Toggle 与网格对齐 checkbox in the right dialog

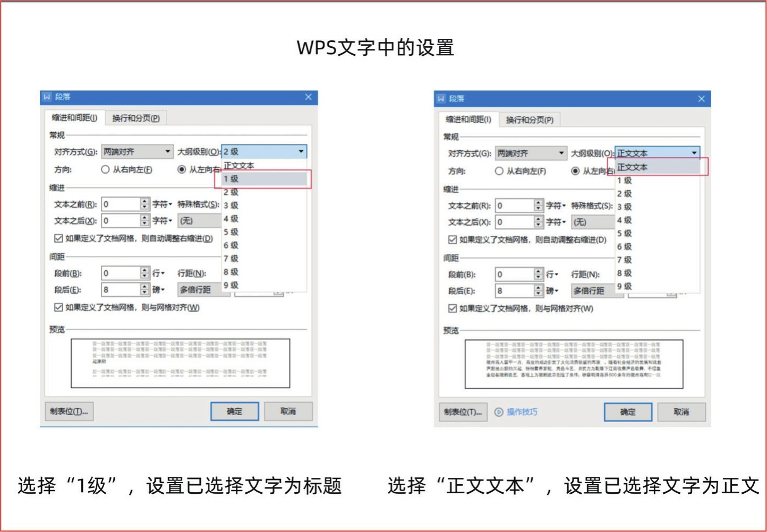(x=453, y=308)
